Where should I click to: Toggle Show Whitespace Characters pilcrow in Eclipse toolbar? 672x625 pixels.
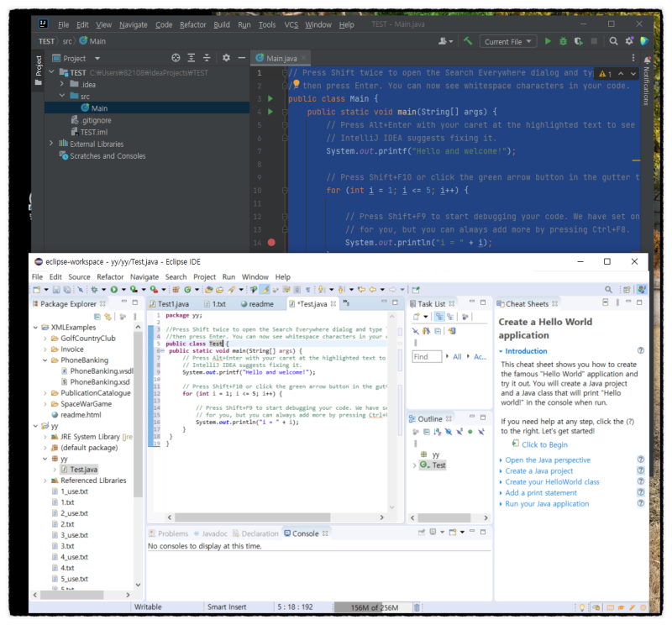tap(307, 289)
